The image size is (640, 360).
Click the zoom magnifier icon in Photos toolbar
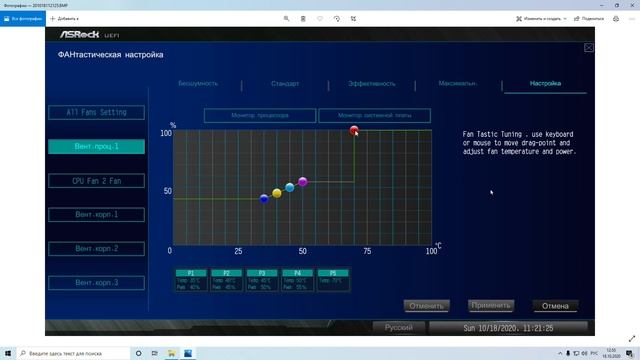(x=287, y=19)
